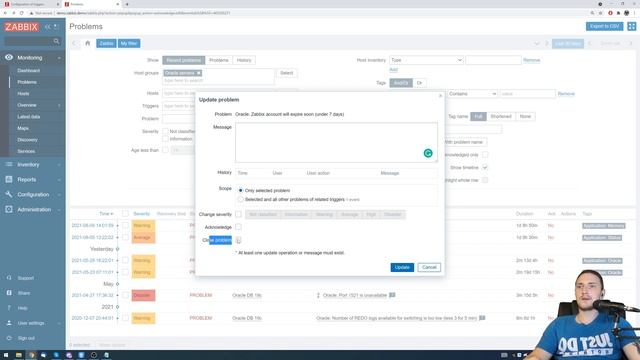The image size is (640, 360).
Task: Click the orange Average severity cell
Action: (x=143, y=238)
